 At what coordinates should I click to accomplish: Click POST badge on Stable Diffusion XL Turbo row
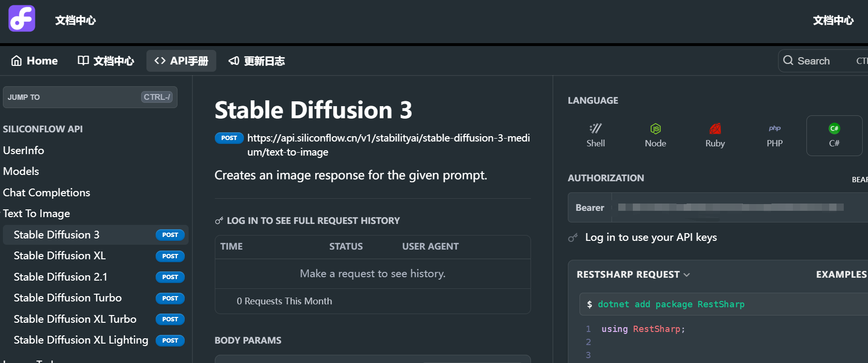[x=170, y=319]
